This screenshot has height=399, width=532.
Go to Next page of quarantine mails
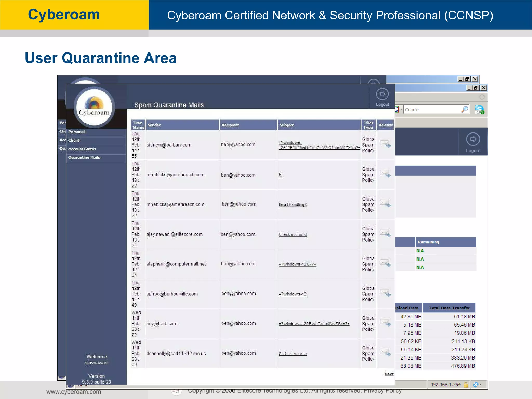pos(389,374)
